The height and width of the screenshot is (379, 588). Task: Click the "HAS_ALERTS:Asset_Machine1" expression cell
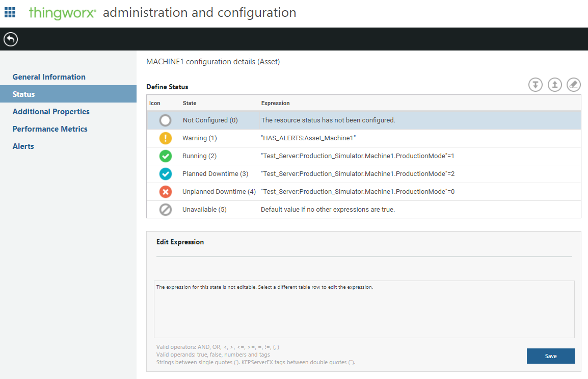point(308,138)
